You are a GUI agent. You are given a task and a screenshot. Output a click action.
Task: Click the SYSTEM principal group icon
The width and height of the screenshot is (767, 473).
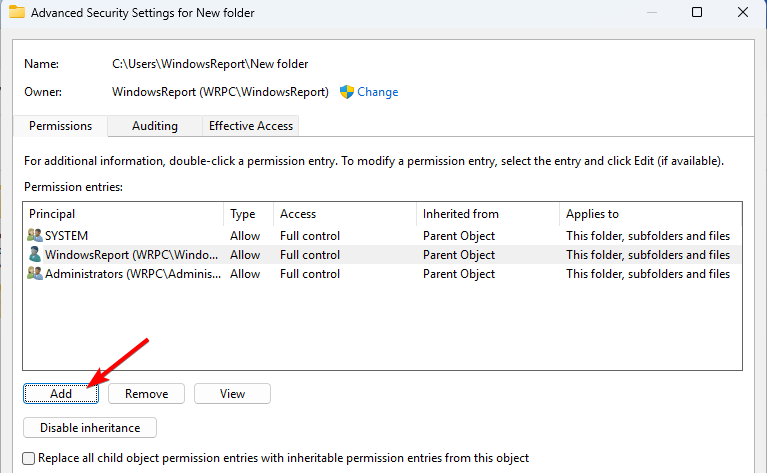pos(35,236)
